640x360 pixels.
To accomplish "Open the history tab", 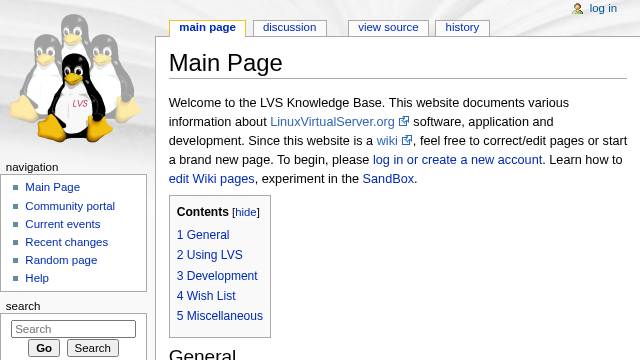I will click(x=462, y=28).
